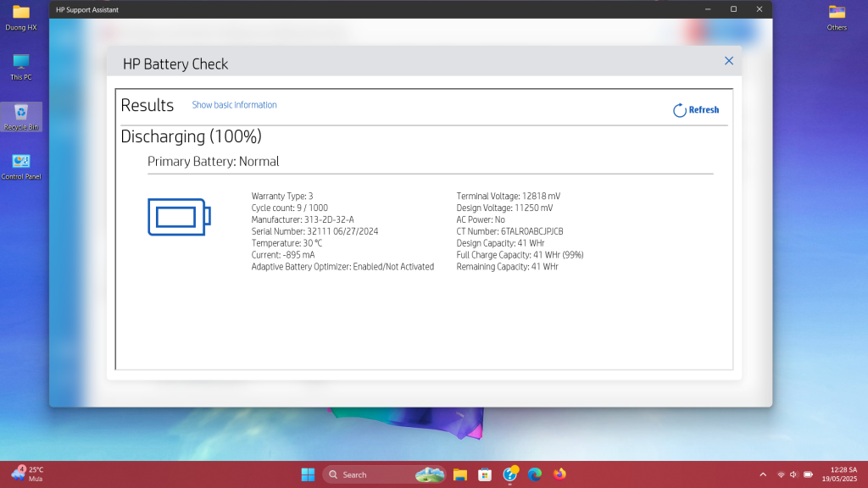Viewport: 868px width, 488px height.
Task: Click the Wi-Fi tray icon
Action: [781, 474]
